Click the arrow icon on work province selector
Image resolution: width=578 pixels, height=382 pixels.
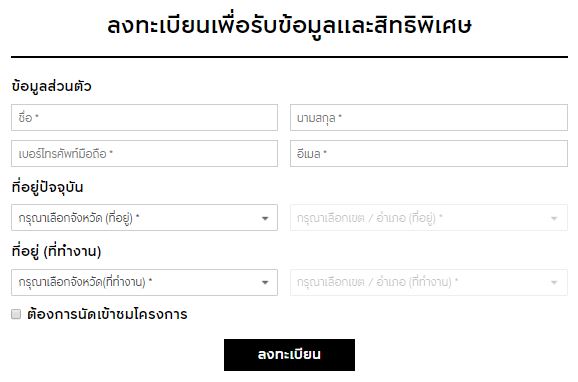265,283
